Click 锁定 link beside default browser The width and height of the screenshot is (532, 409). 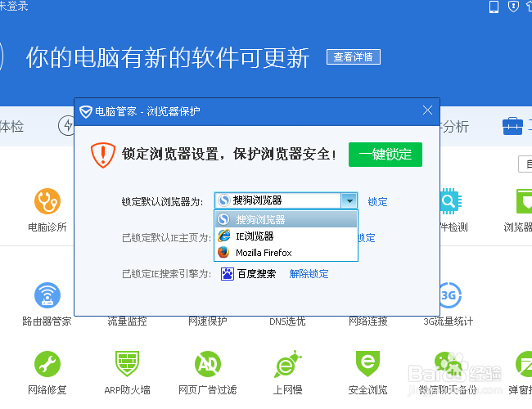(377, 202)
